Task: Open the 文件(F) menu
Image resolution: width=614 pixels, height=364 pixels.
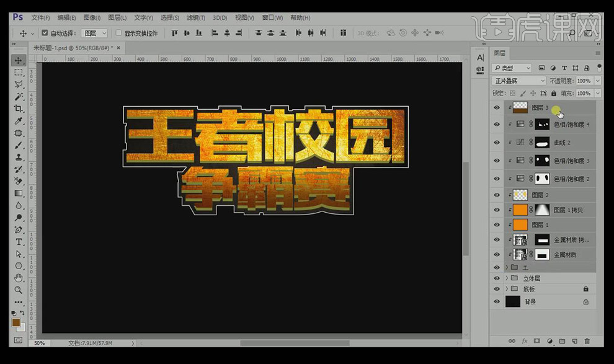Action: [40, 17]
